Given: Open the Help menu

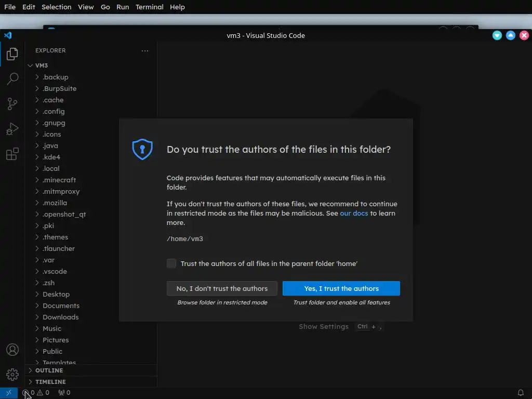Looking at the screenshot, I should coord(177,7).
